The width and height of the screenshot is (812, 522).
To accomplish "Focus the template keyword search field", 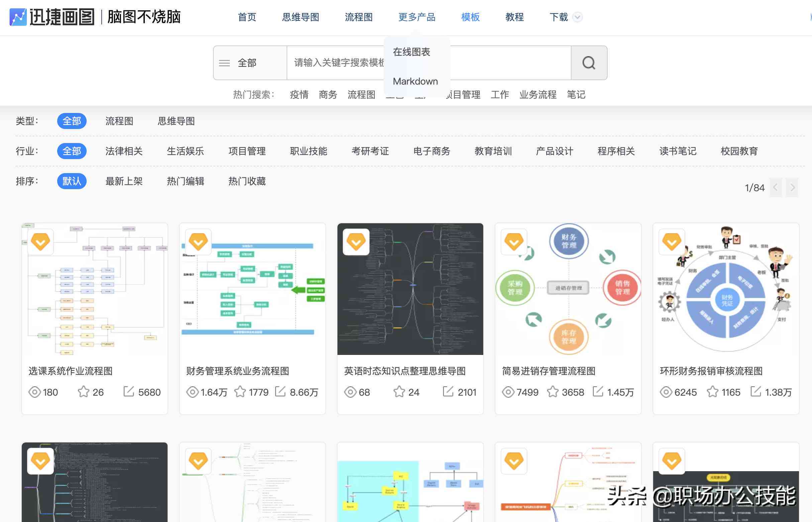I will coord(429,63).
